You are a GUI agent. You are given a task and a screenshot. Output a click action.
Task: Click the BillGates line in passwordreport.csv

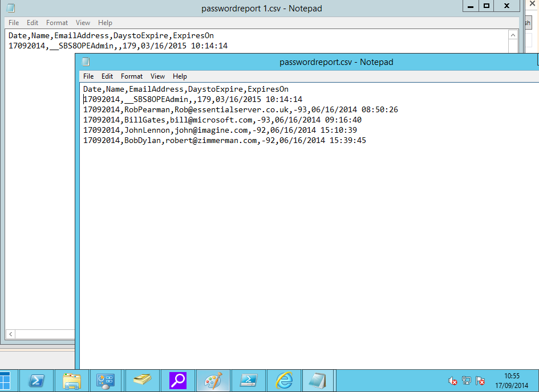click(x=222, y=120)
